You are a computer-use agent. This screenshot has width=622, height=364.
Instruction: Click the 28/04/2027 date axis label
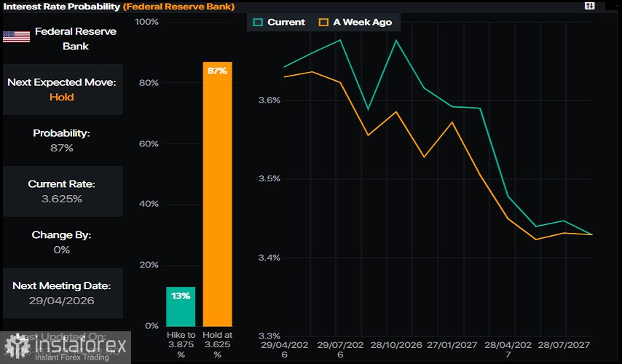click(x=508, y=349)
